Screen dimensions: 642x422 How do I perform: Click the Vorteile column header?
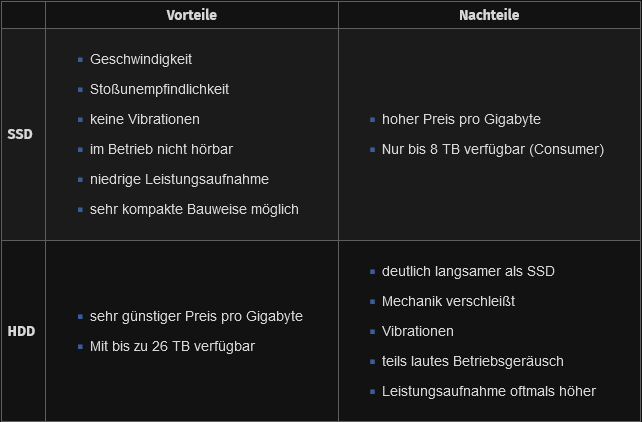coord(191,15)
